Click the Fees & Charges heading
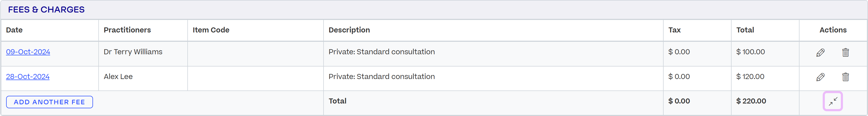The height and width of the screenshot is (116, 868). pyautogui.click(x=46, y=9)
